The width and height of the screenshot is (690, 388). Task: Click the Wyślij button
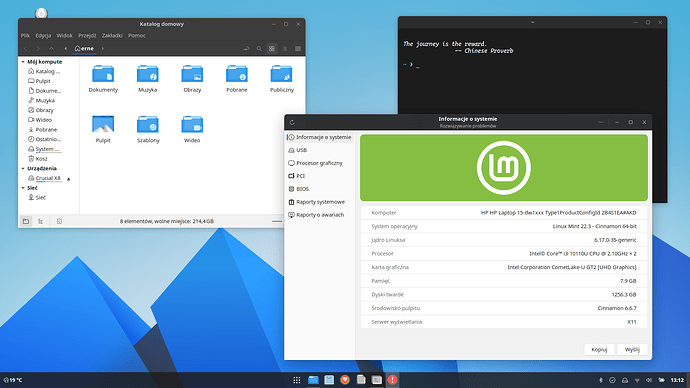coord(632,349)
